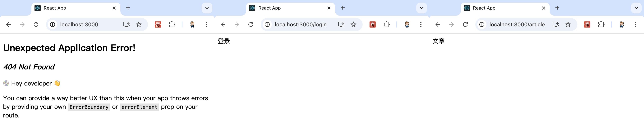Click red extension icon in the first window

tap(158, 24)
